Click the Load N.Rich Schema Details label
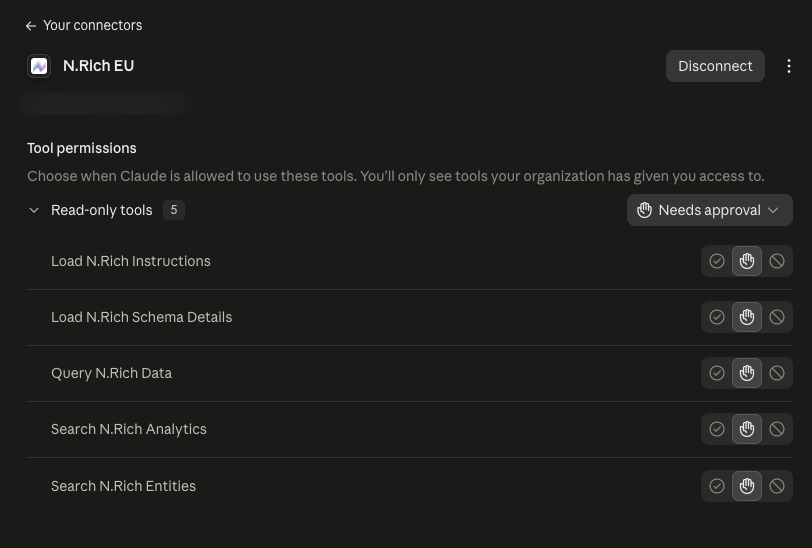This screenshot has width=812, height=548. [x=141, y=317]
